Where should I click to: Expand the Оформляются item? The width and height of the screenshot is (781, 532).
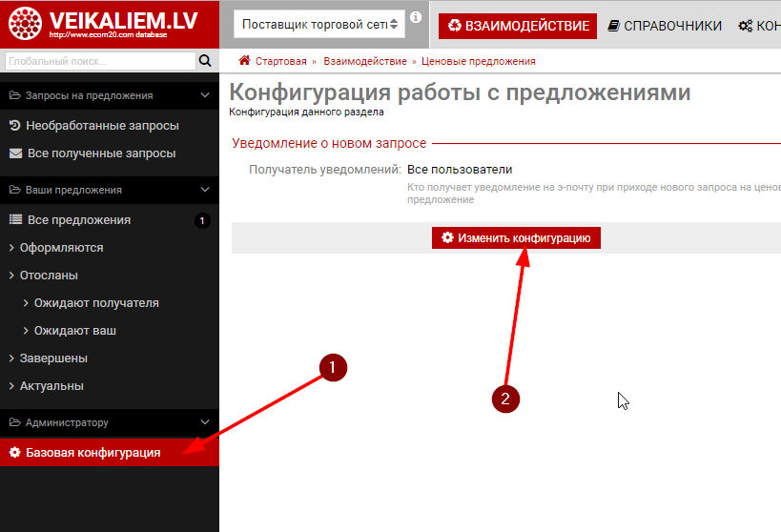[x=61, y=247]
